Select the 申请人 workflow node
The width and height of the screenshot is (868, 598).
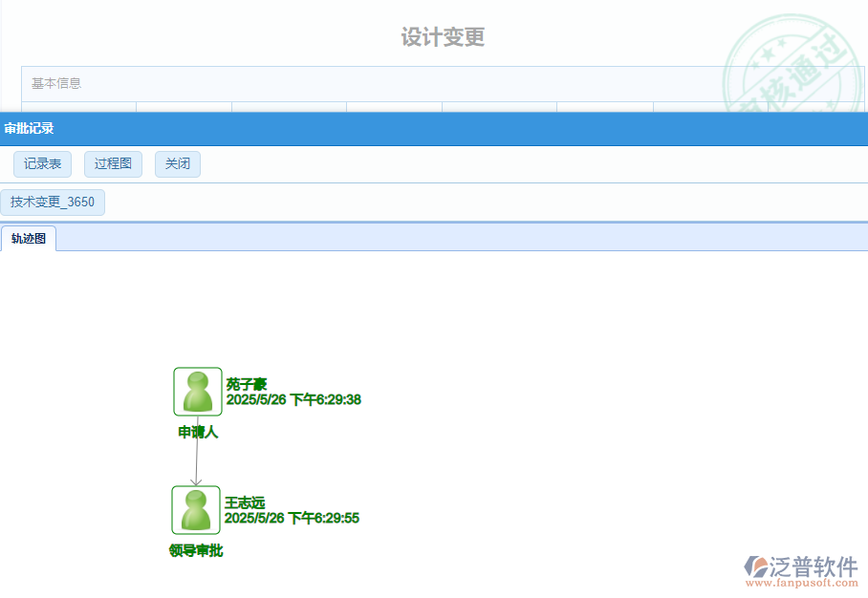click(x=200, y=432)
